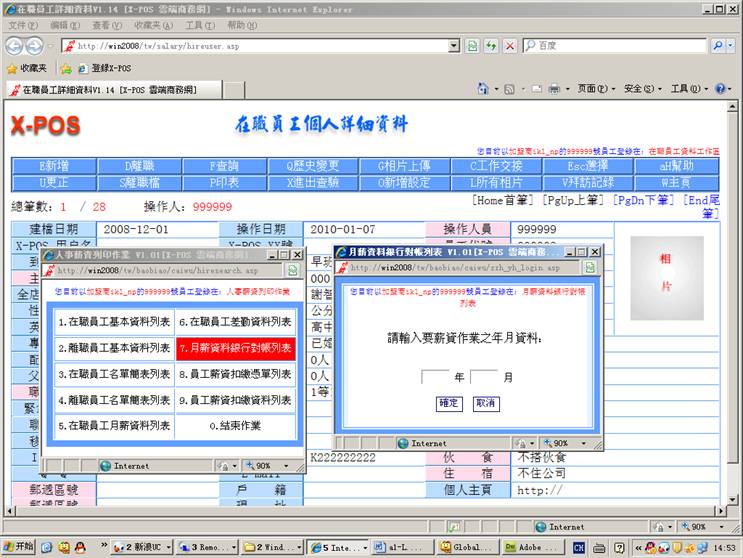The width and height of the screenshot is (743, 558).
Task: Click the 开始 Start button on taskbar
Action: [x=18, y=547]
